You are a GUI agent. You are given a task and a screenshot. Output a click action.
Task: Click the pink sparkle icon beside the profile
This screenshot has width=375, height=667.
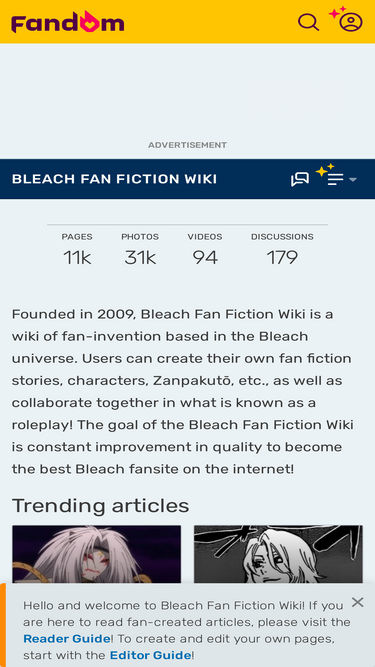(x=337, y=12)
